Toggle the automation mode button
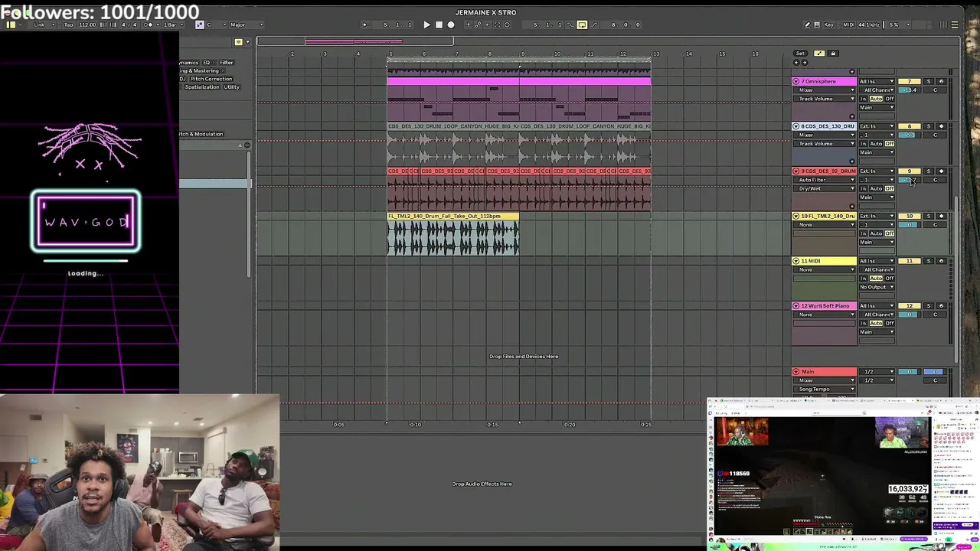 pyautogui.click(x=819, y=54)
